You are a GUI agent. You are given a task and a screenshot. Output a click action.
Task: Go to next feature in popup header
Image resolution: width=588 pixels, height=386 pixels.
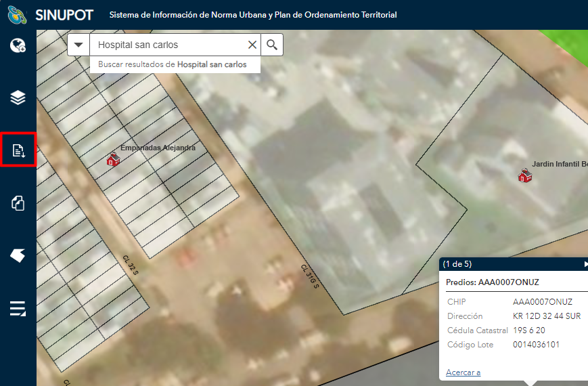point(585,264)
